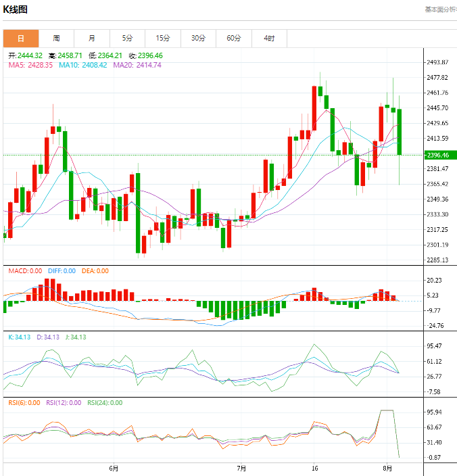
Task: Open the 4时 four-hour chart tab
Action: coord(269,39)
